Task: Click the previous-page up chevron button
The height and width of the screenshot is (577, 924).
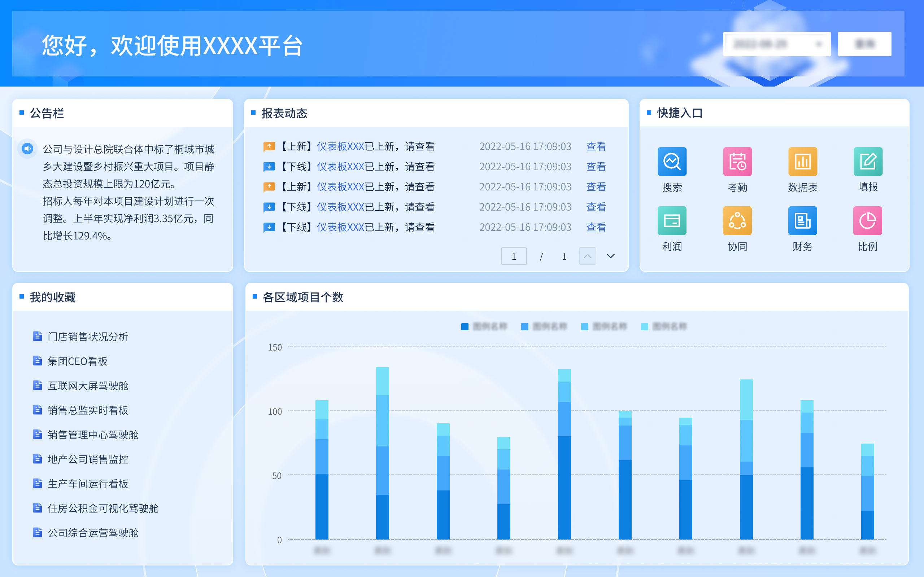Action: pos(587,256)
